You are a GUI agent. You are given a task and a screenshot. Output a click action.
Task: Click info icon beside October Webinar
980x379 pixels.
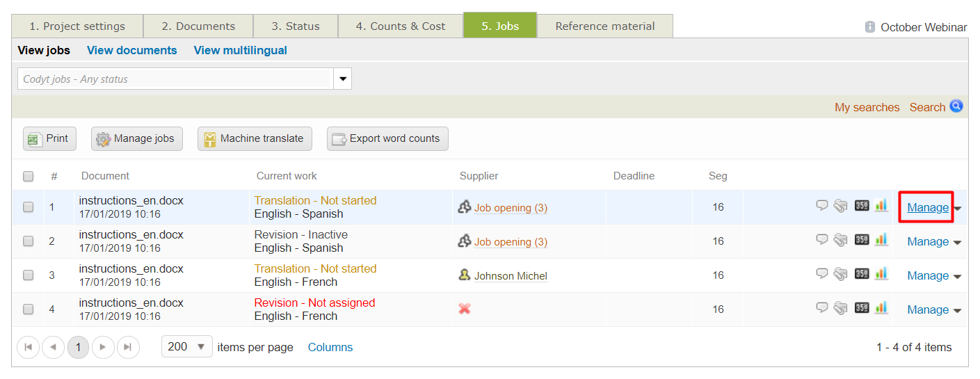tap(869, 27)
